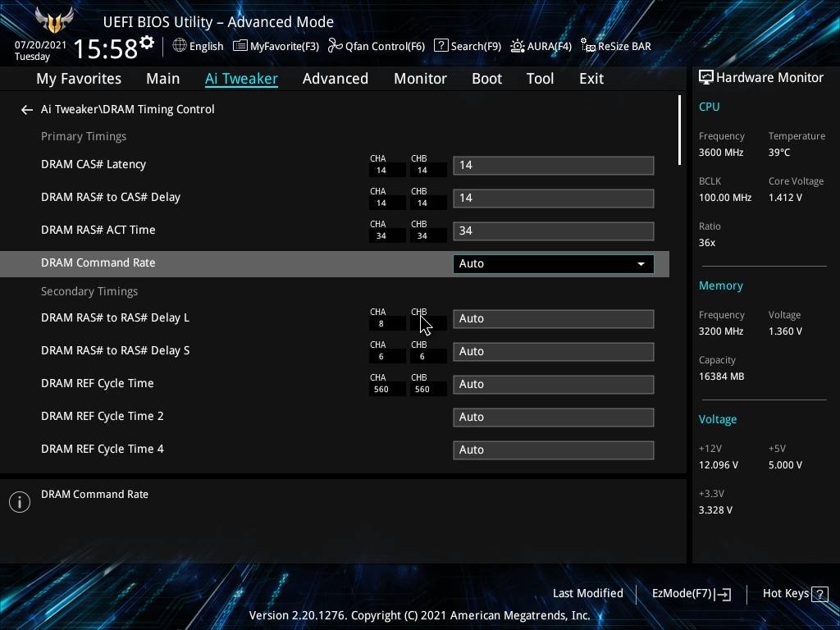
Task: Switch to the Advanced tab
Action: pyautogui.click(x=335, y=79)
